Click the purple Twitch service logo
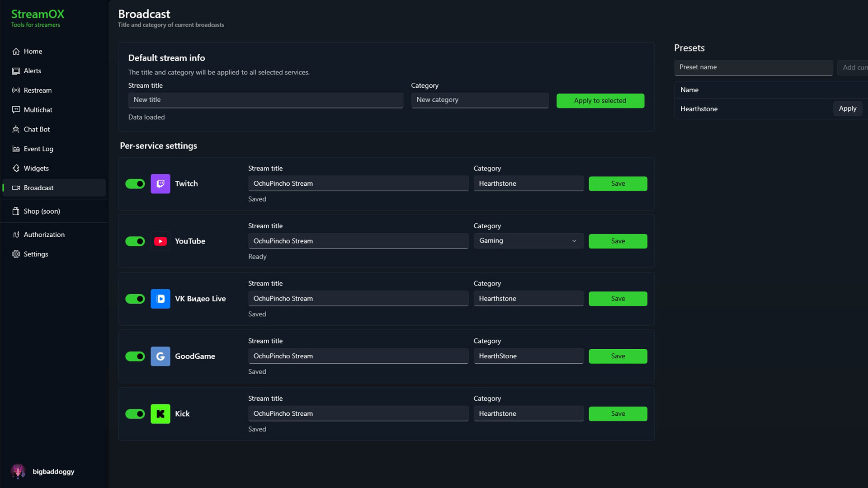The image size is (868, 488). click(160, 183)
